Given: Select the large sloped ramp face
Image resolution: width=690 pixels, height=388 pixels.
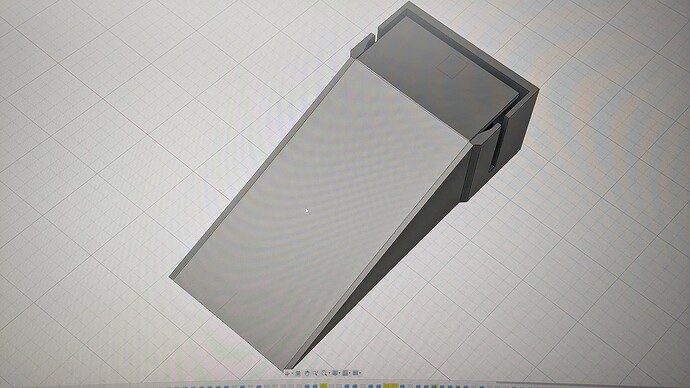Looking at the screenshot, I should click(321, 211).
